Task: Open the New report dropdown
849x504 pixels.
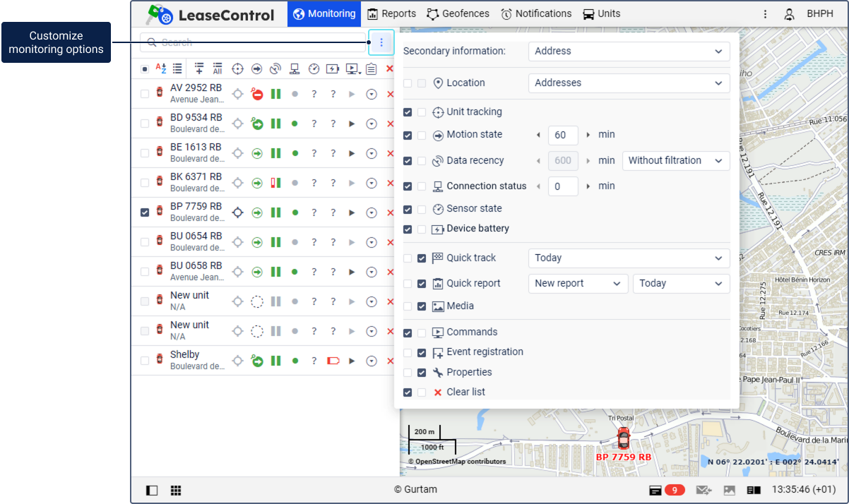Action: coord(578,283)
